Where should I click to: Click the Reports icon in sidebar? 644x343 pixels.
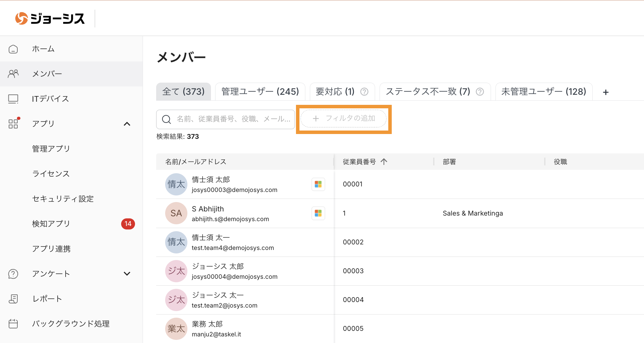tap(13, 299)
